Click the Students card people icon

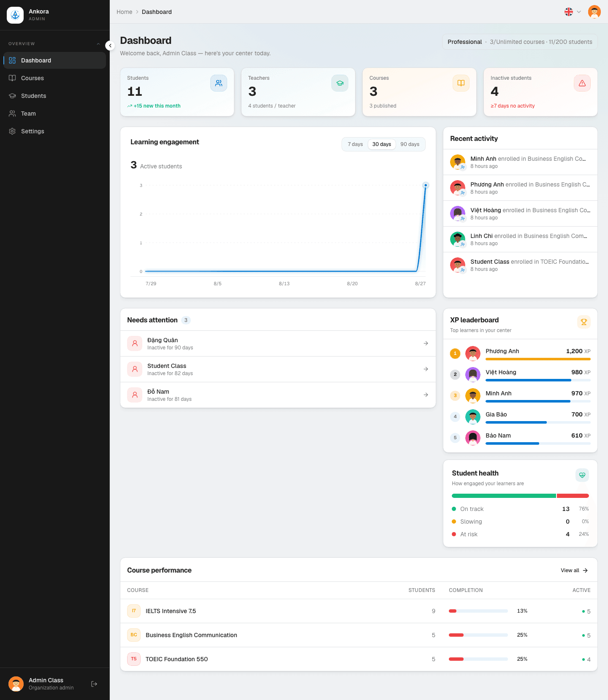[219, 83]
